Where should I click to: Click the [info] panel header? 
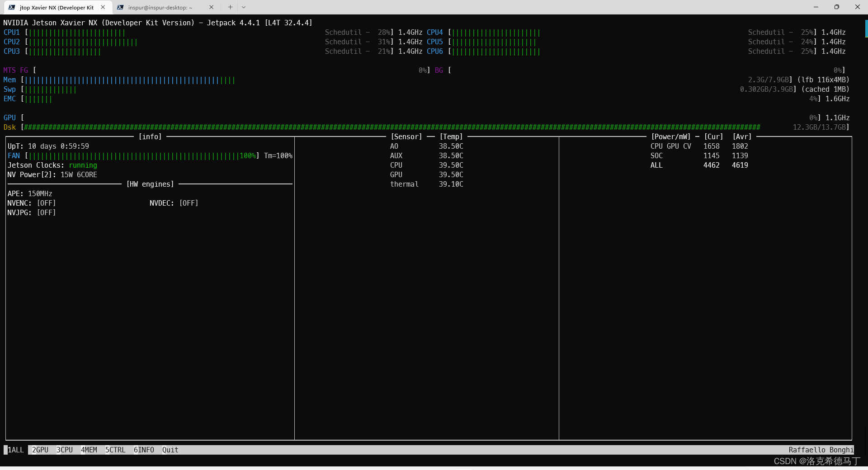150,137
